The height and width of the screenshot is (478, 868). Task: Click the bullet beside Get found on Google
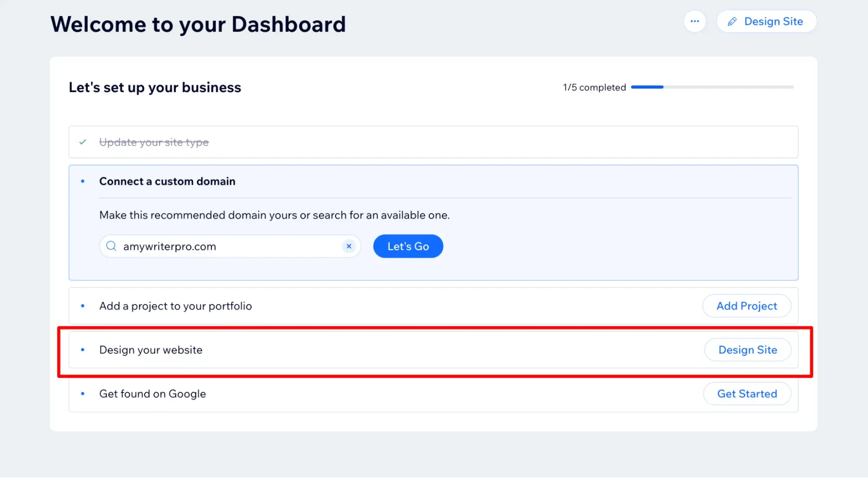coord(83,394)
